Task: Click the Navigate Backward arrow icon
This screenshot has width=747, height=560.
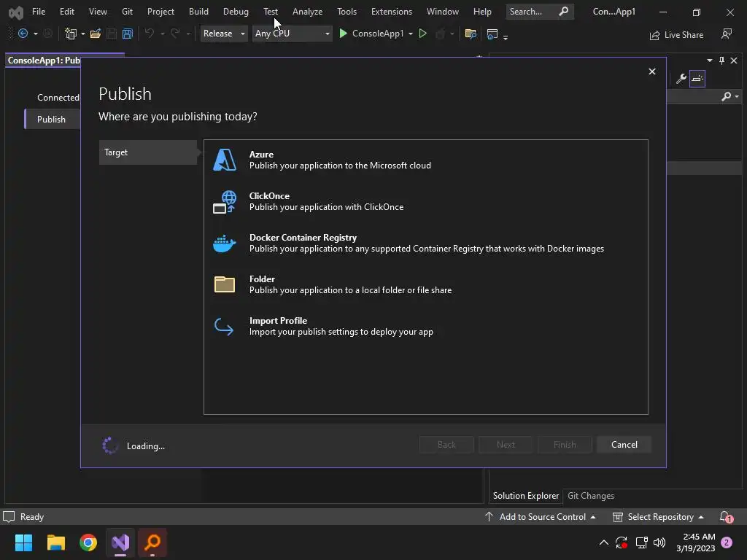Action: click(x=23, y=34)
